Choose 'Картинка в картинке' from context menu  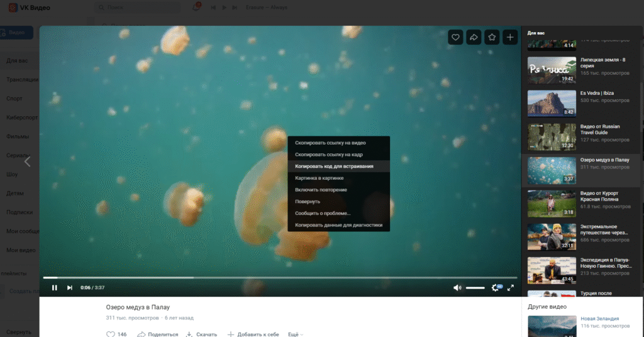319,178
